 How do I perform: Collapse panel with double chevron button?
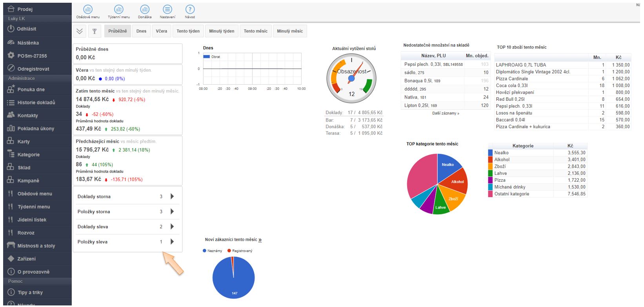(x=80, y=31)
